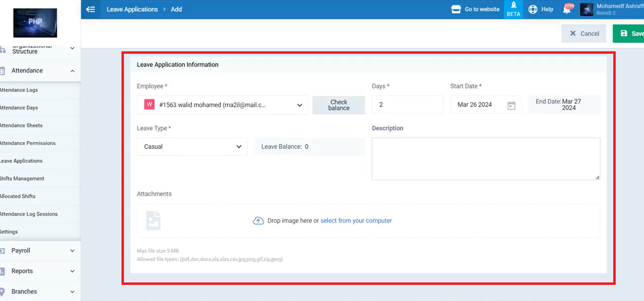Click the select from your computer link

point(356,221)
